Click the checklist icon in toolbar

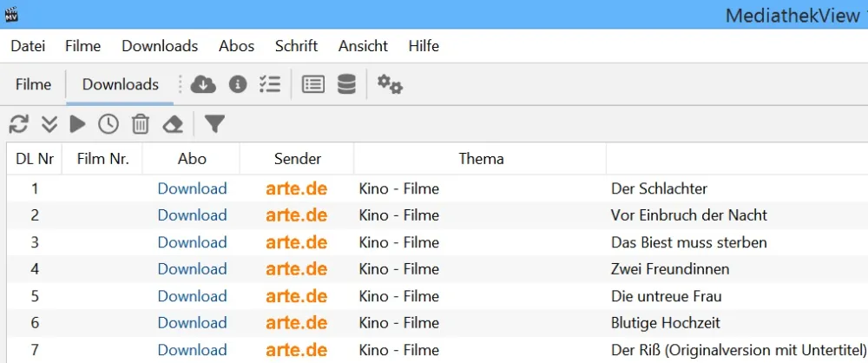coord(270,84)
